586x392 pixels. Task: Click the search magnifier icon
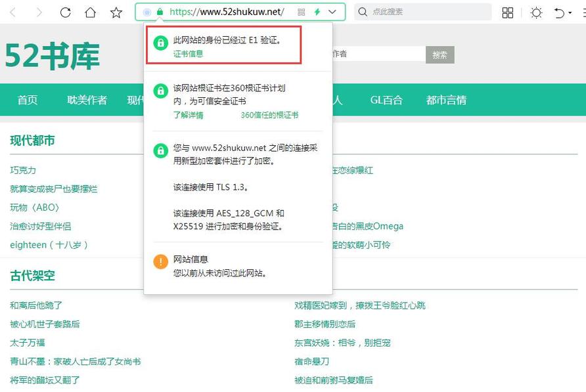[x=363, y=12]
